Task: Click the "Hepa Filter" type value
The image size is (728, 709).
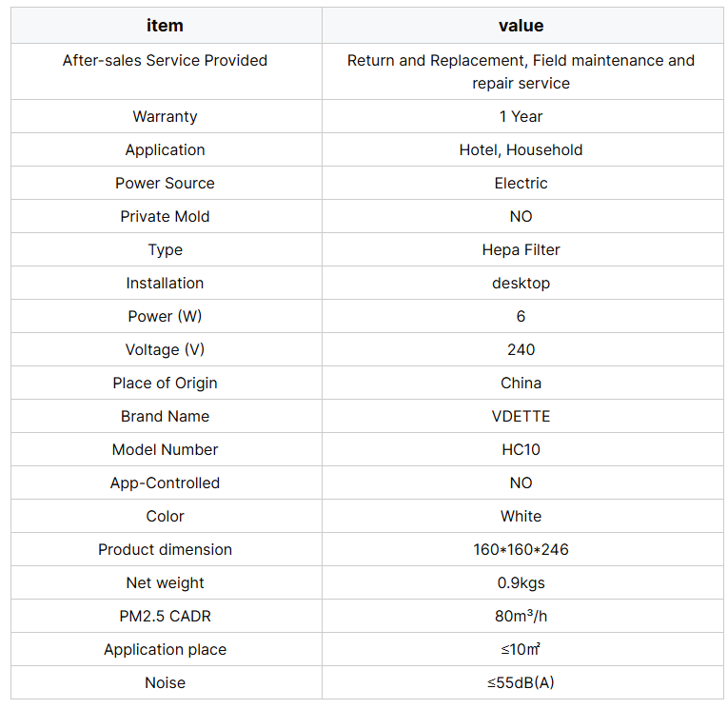Action: point(521,249)
